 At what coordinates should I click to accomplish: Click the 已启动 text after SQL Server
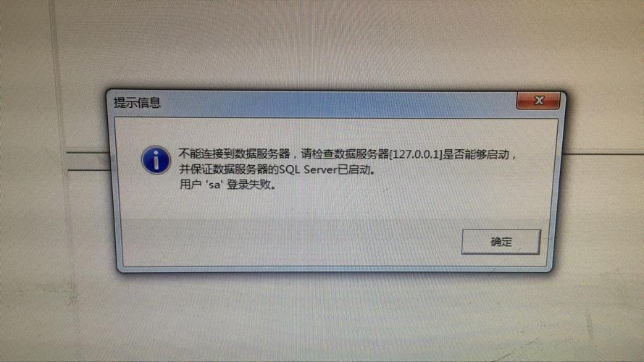(x=354, y=169)
